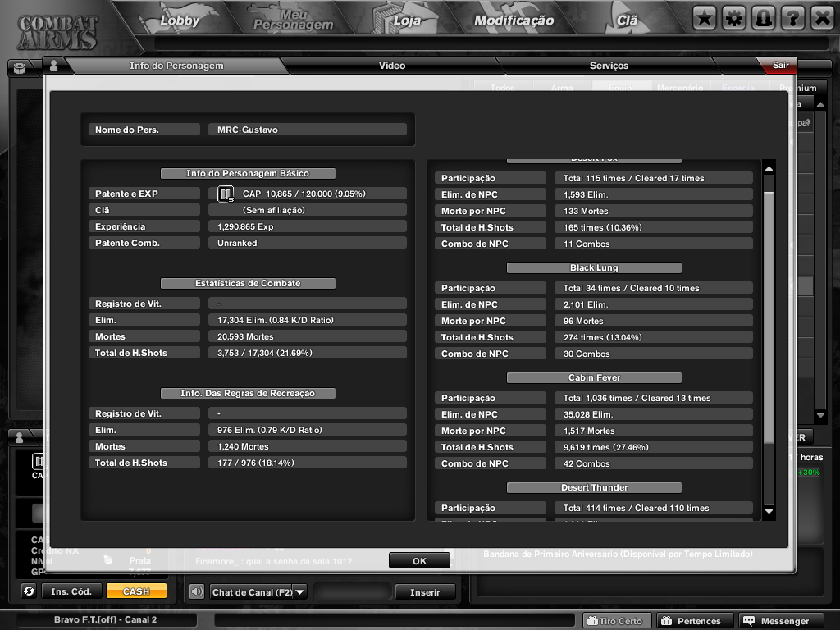Confirm with the OK button
The image size is (840, 630).
[419, 561]
